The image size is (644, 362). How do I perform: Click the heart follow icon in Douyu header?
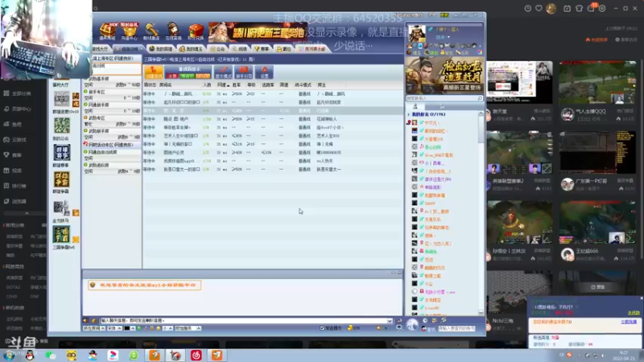pos(539,8)
